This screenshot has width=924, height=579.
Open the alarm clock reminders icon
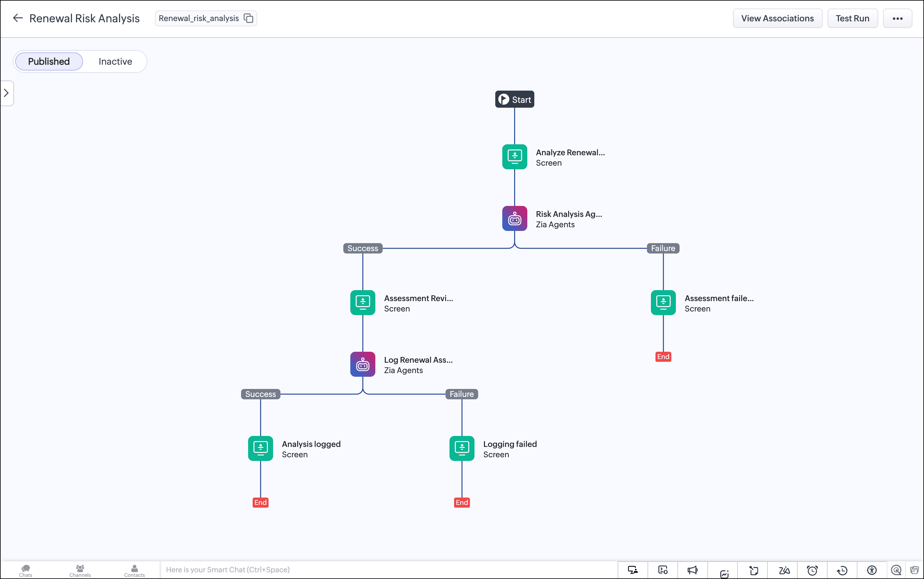[812, 570]
